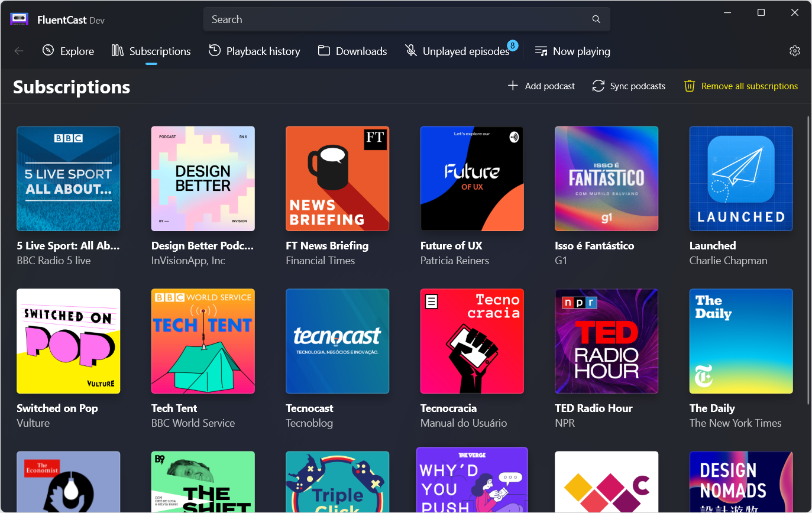The height and width of the screenshot is (513, 812).
Task: Open settings with the gear icon
Action: pos(794,51)
